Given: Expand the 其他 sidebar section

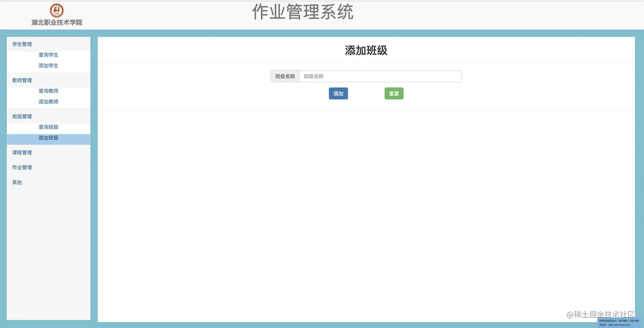Looking at the screenshot, I should pyautogui.click(x=17, y=183).
